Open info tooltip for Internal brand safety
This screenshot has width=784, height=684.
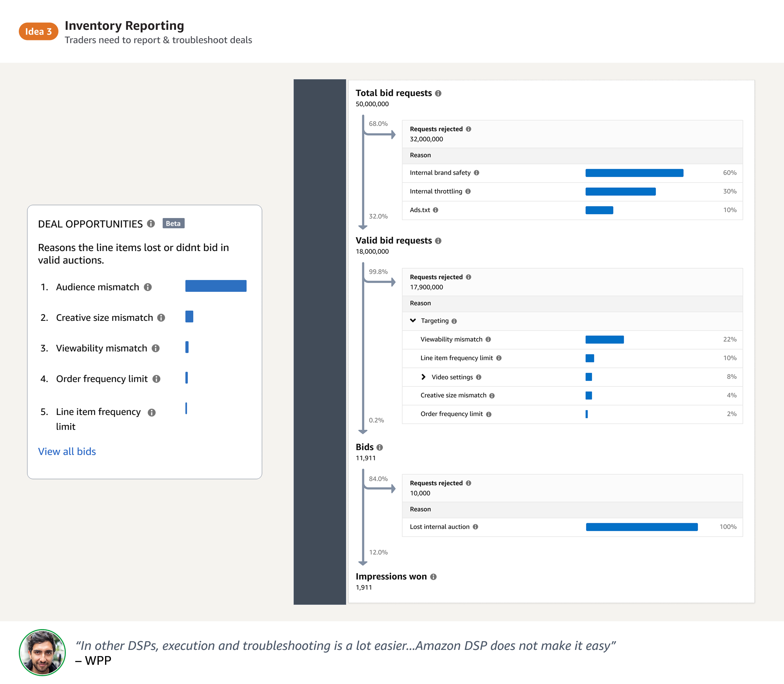[x=477, y=173]
